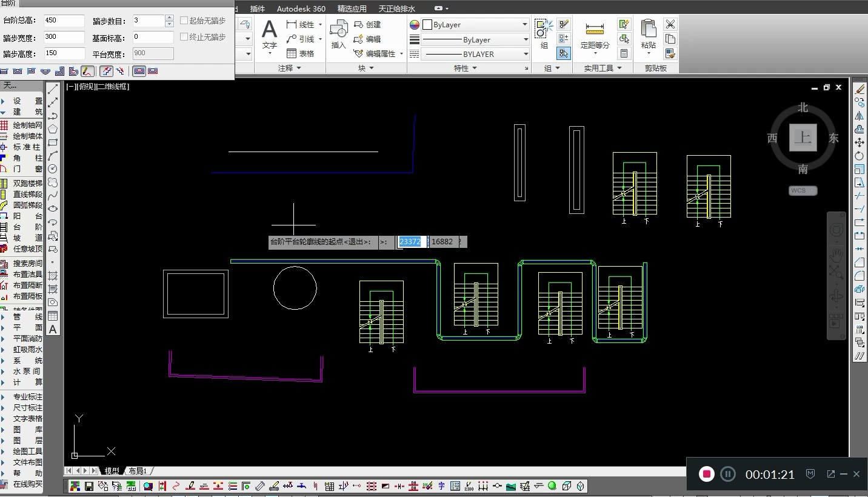
Task: Pause the screen recording
Action: [x=728, y=474]
